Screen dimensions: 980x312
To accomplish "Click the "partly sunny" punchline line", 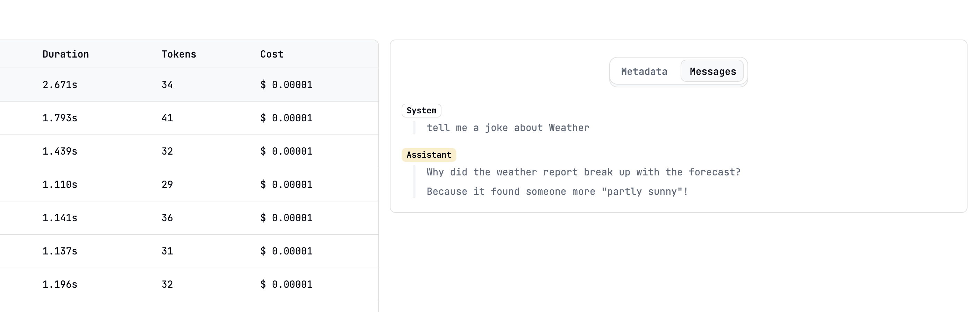I will (557, 192).
